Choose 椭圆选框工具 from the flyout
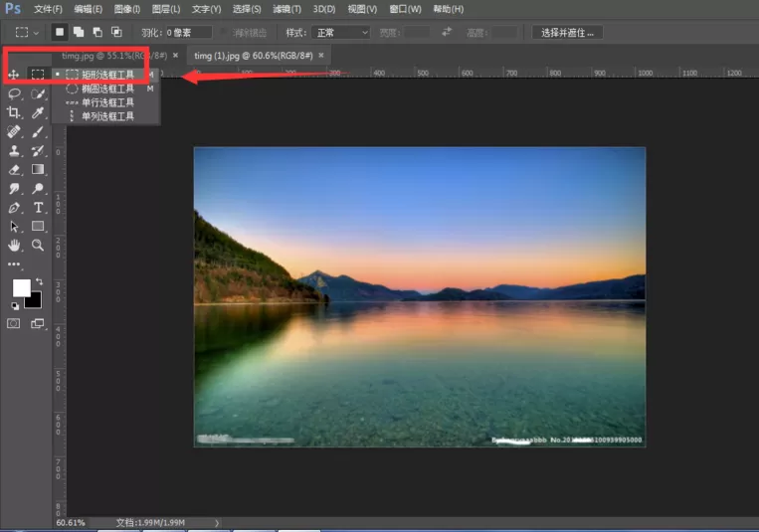Screen dimensions: 759x532 tap(108, 89)
